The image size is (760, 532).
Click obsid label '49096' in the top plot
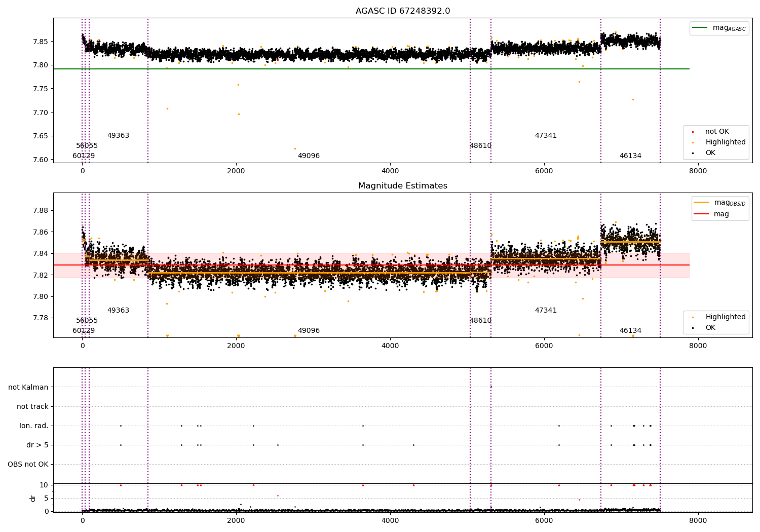coord(309,156)
